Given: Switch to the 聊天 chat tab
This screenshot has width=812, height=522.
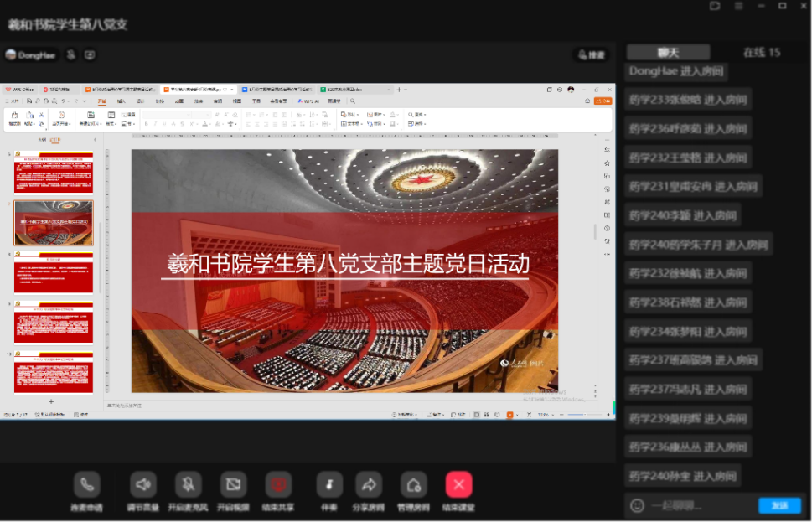Looking at the screenshot, I should point(668,52).
